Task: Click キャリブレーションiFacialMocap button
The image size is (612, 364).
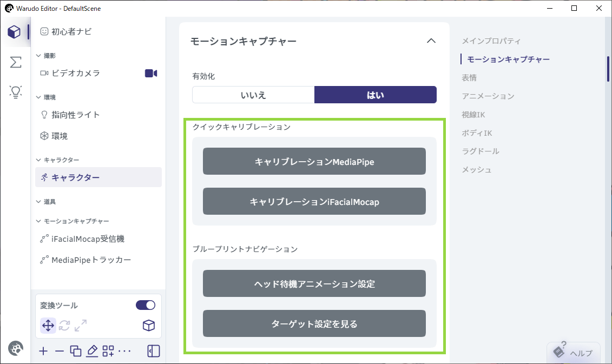Action: [x=314, y=201]
